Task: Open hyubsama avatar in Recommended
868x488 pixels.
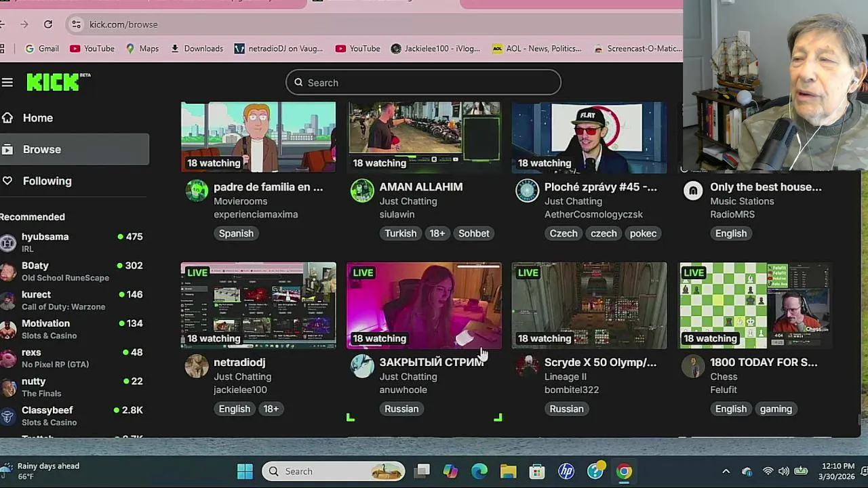Action: click(8, 243)
